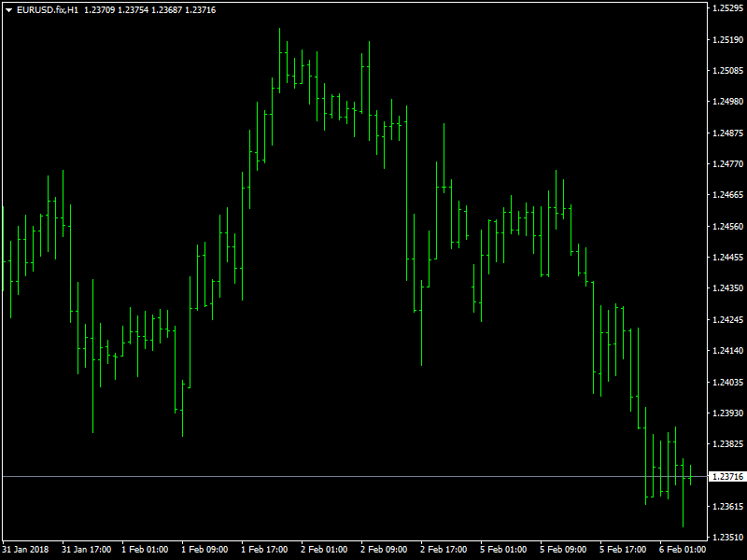Click the 5 Feb 09:00 time label

pyautogui.click(x=563, y=550)
